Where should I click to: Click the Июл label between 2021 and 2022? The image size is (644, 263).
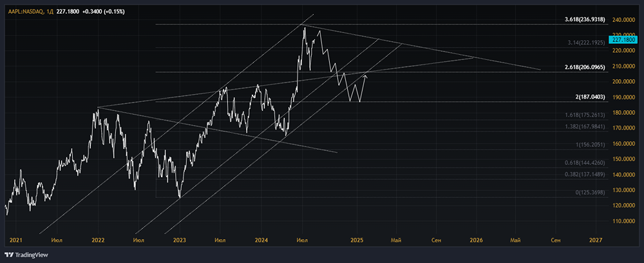57,240
